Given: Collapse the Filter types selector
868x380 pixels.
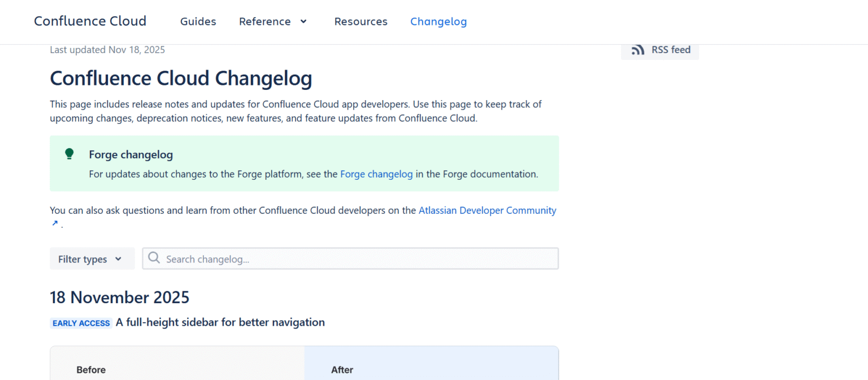Looking at the screenshot, I should [92, 258].
